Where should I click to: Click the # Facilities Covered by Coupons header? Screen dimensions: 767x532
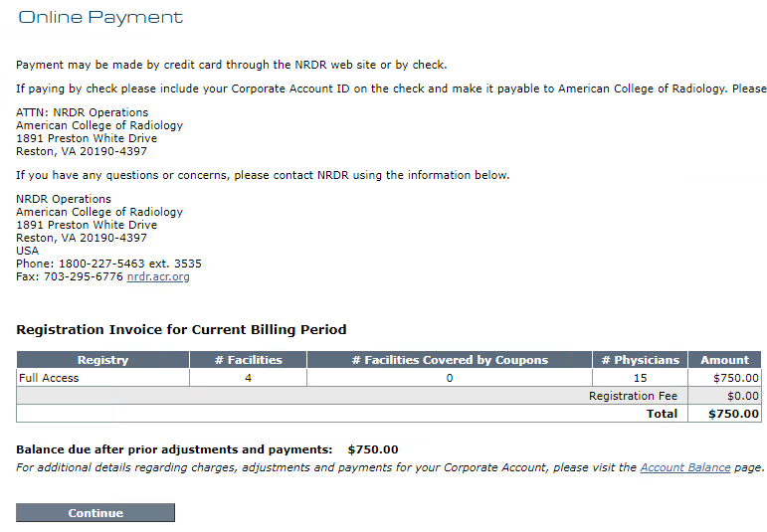[x=450, y=360]
